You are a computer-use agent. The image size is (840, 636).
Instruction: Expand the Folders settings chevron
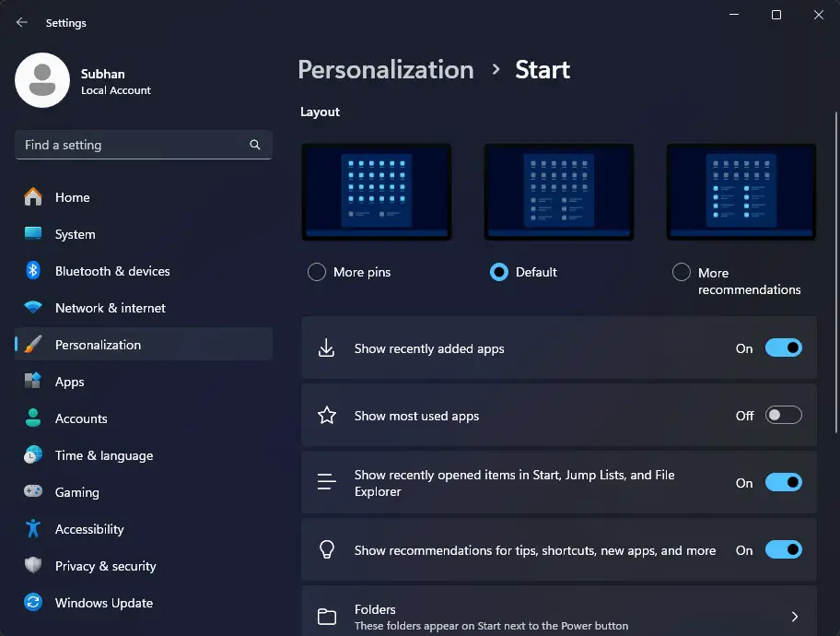coord(795,617)
